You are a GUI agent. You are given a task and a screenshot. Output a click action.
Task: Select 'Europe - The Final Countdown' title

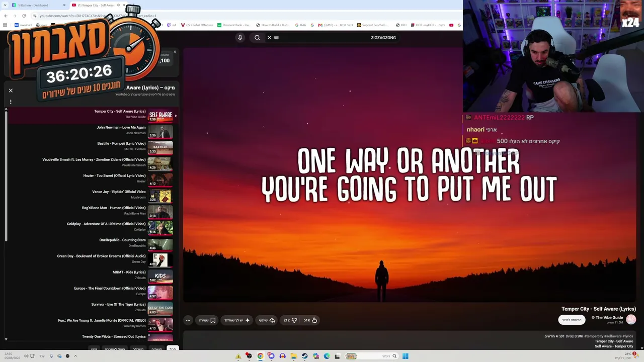point(110,289)
